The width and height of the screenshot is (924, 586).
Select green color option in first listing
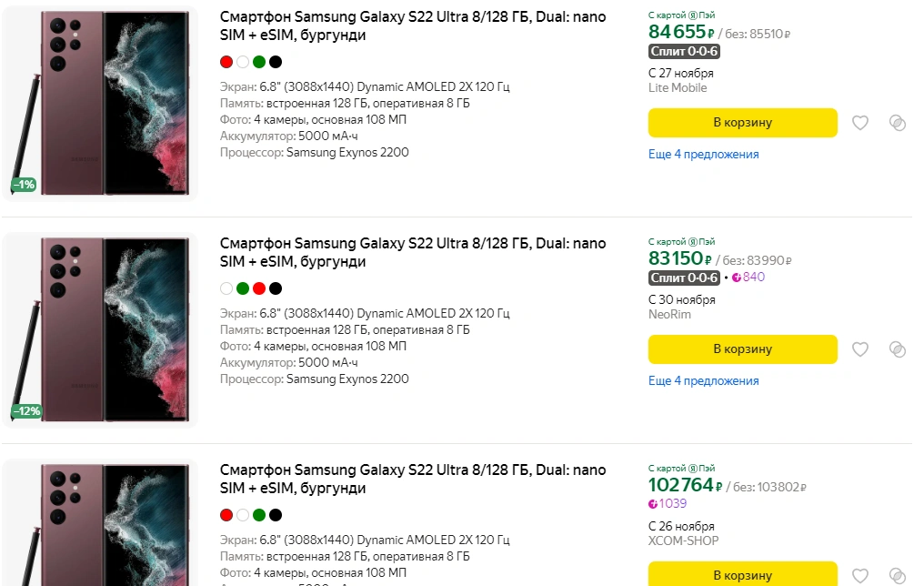tap(259, 62)
